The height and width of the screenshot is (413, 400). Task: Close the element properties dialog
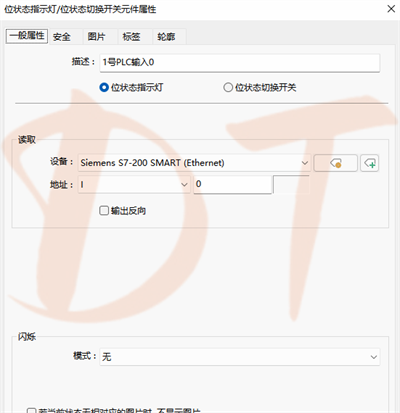(391, 9)
